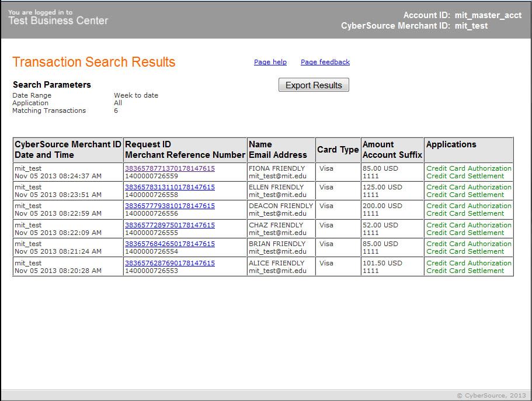This screenshot has width=532, height=401.
Task: Click the Test Business Center logo text
Action: 58,20
